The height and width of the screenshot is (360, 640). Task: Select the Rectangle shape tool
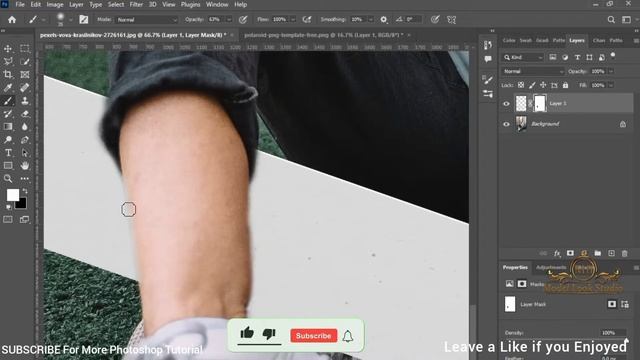pyautogui.click(x=8, y=165)
